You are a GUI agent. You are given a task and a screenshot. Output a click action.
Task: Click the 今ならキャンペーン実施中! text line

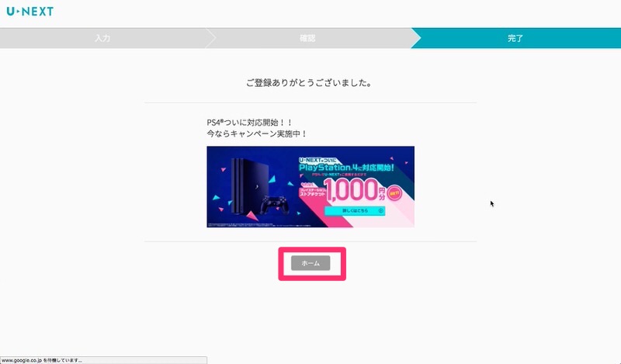coord(257,133)
